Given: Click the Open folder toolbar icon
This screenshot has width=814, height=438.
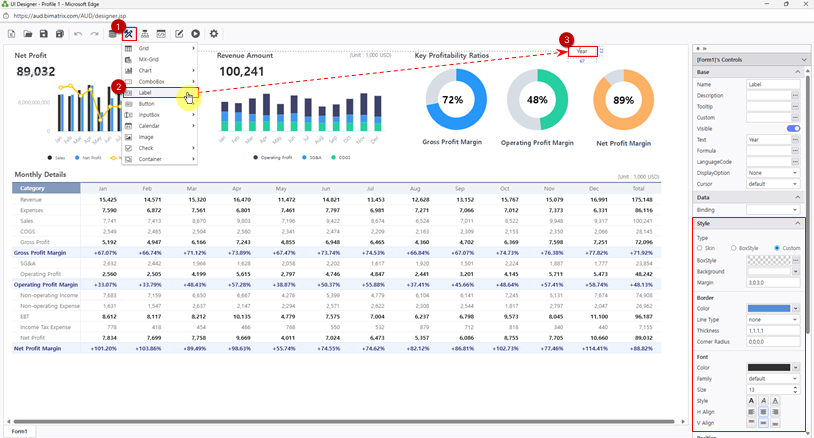Looking at the screenshot, I should point(28,34).
